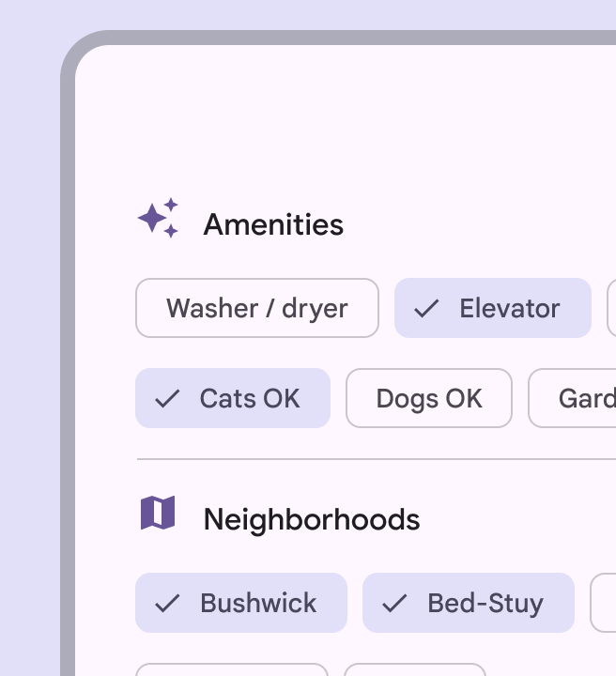Viewport: 616px width, 676px height.
Task: Toggle the partially visible Garden chip
Action: click(x=575, y=398)
